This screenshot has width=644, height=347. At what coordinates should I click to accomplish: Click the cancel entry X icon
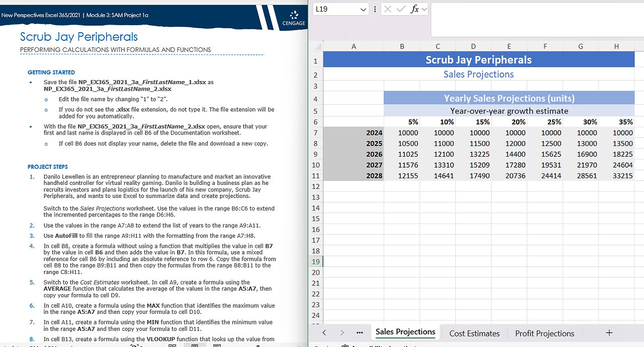[388, 9]
